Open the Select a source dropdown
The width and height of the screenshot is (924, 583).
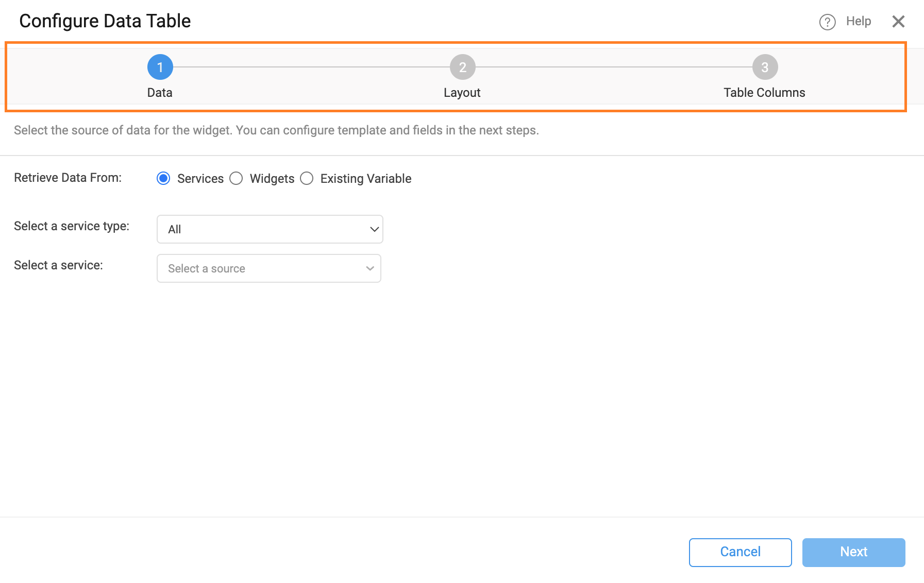[x=268, y=268]
